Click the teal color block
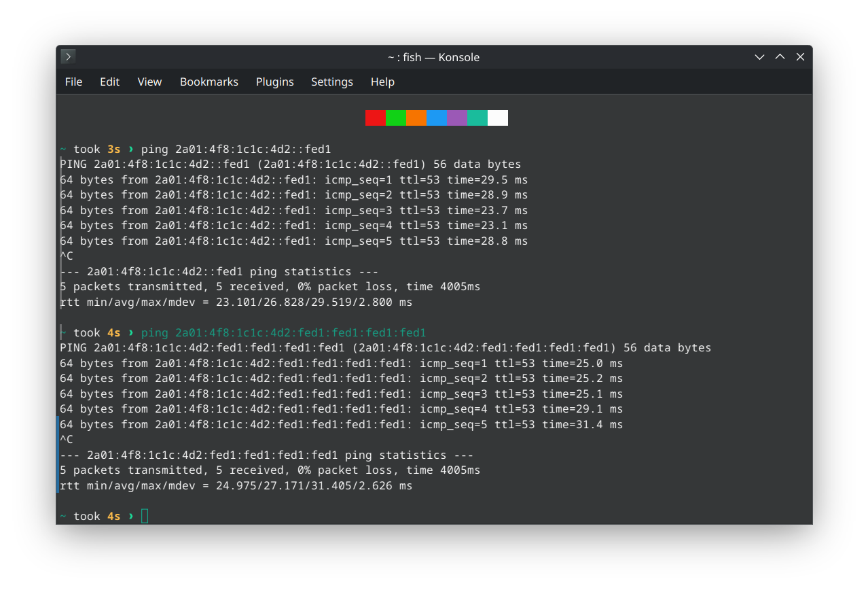The height and width of the screenshot is (590, 868). [x=477, y=118]
